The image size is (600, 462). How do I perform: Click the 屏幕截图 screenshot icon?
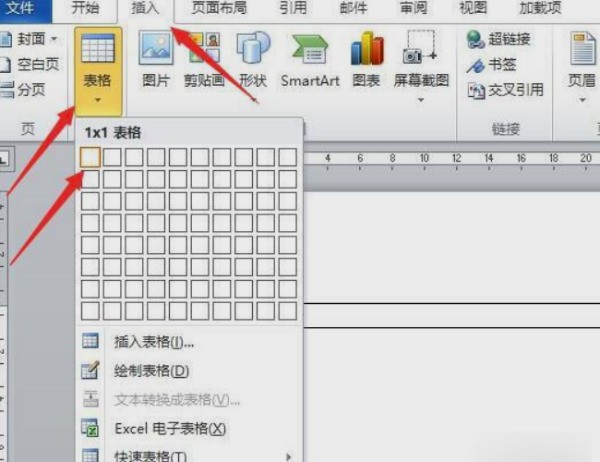(x=420, y=48)
